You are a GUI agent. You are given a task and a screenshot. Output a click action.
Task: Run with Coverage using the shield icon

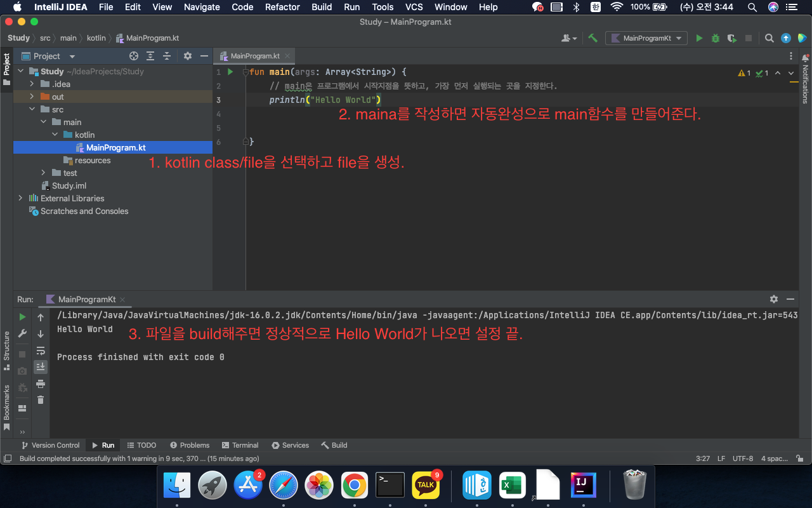[x=731, y=38]
